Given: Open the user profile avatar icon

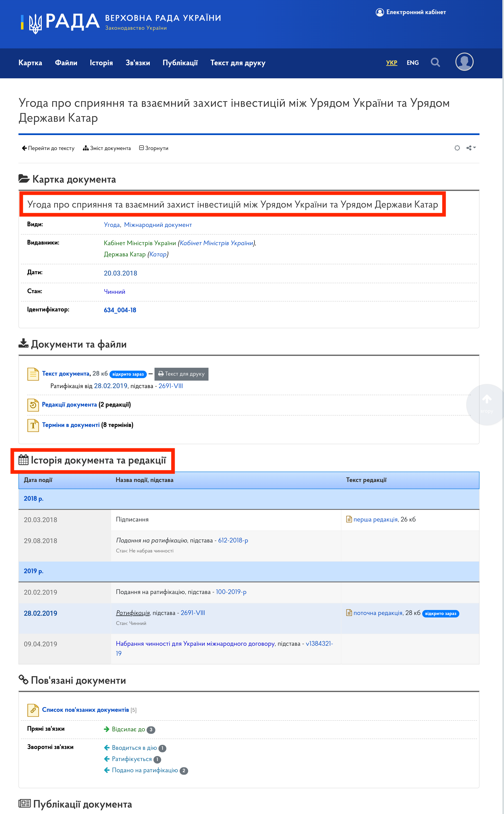Looking at the screenshot, I should pos(464,62).
